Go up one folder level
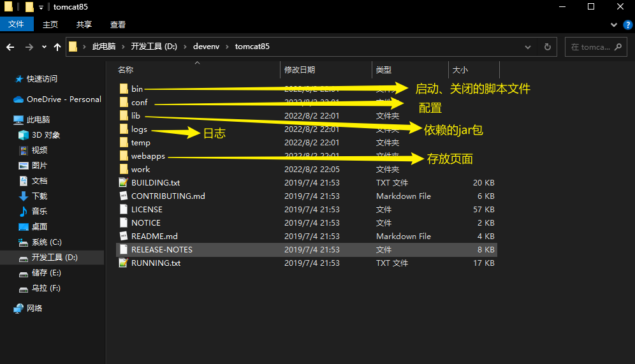The width and height of the screenshot is (635, 364). coord(57,47)
